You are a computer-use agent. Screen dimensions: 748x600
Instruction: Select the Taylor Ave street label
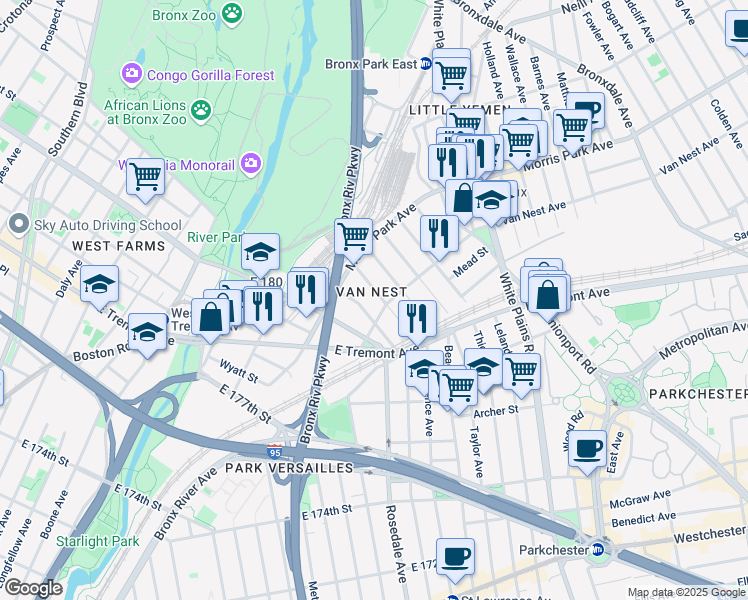pos(477,452)
